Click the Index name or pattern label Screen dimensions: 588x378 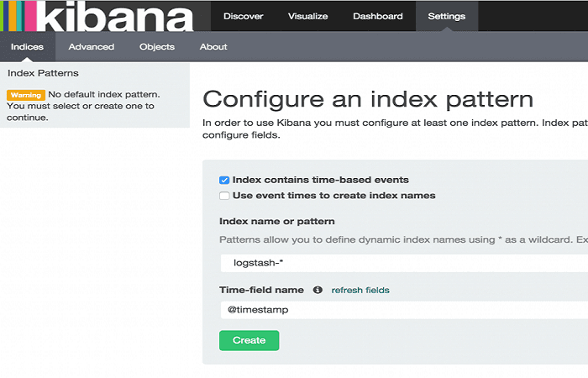[276, 222]
